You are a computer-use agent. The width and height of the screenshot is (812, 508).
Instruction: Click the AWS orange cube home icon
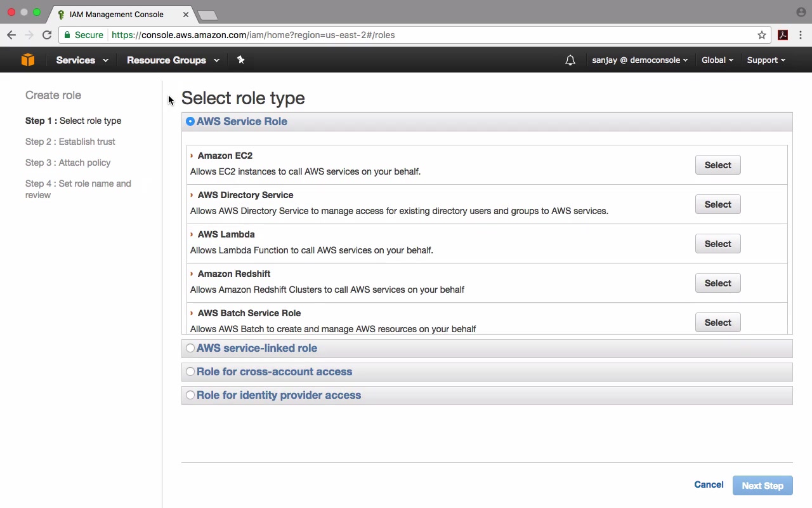click(x=28, y=60)
